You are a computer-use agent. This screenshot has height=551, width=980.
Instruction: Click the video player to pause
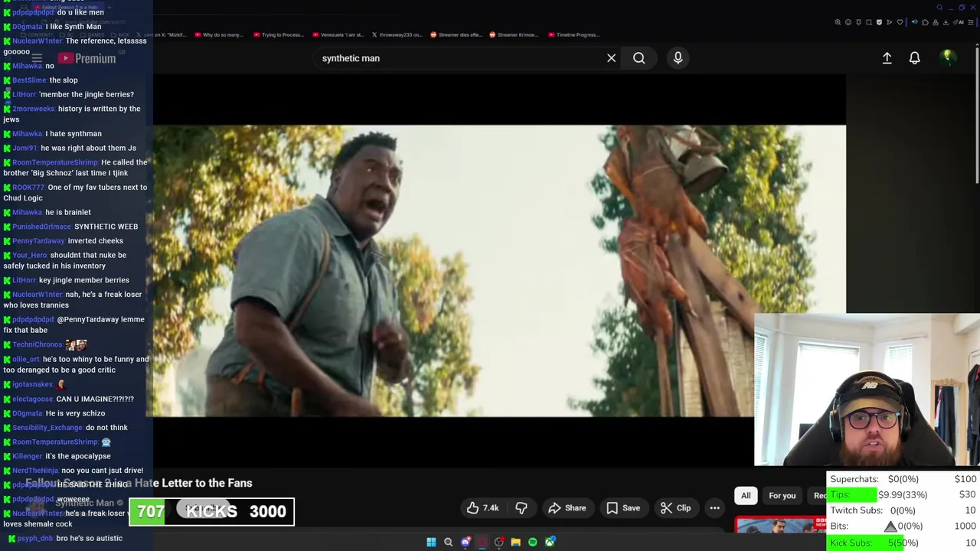tap(499, 271)
